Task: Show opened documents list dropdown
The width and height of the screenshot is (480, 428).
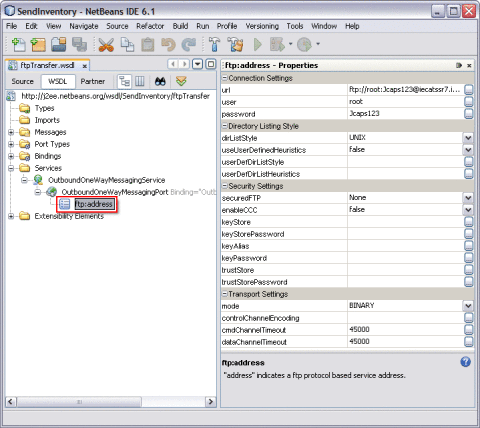Action: tap(198, 64)
